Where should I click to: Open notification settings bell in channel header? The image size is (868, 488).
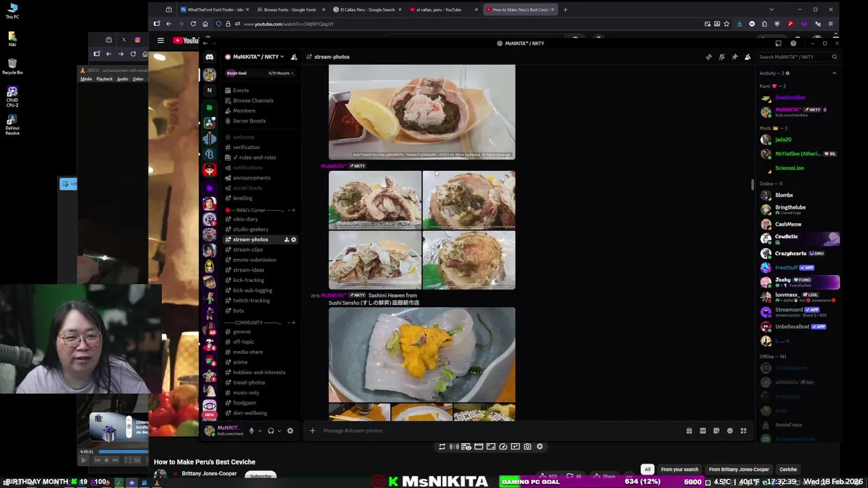(x=722, y=57)
